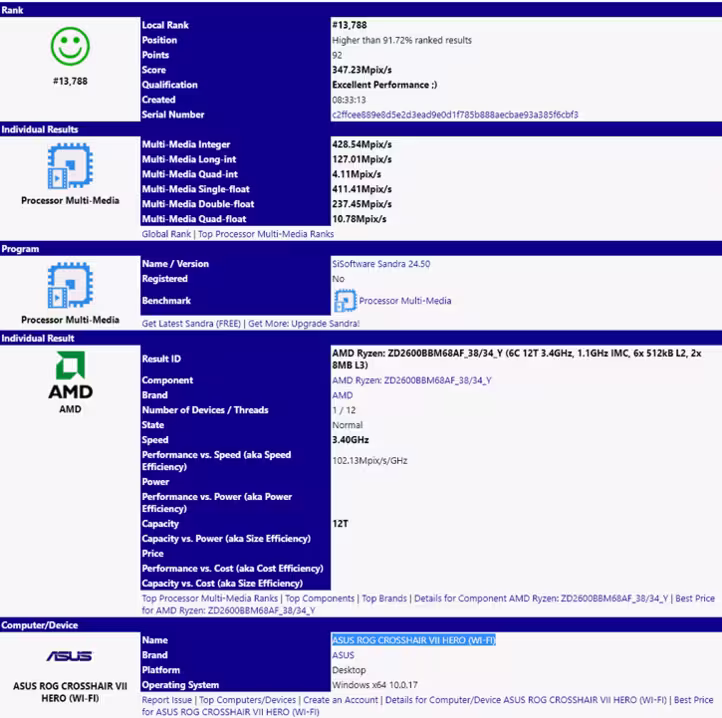
Task: Click rank number #13,788 beneath the smiley
Action: pos(70,81)
